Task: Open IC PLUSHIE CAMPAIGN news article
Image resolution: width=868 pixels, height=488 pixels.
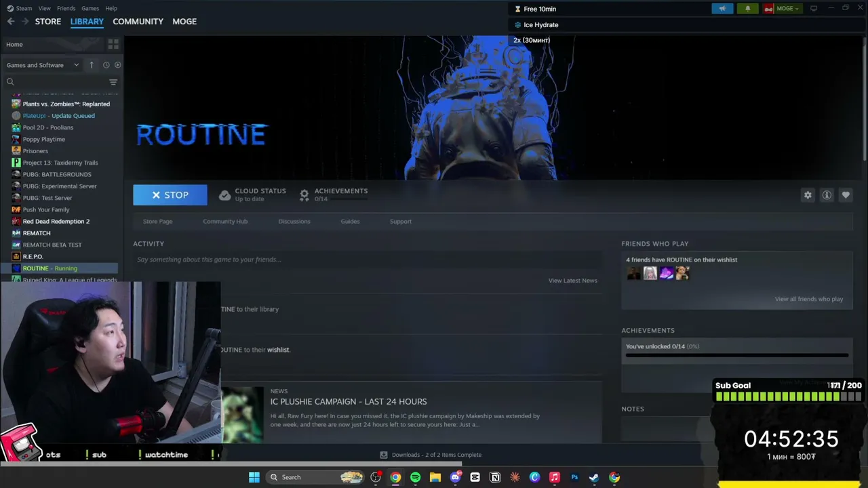Action: [x=349, y=402]
